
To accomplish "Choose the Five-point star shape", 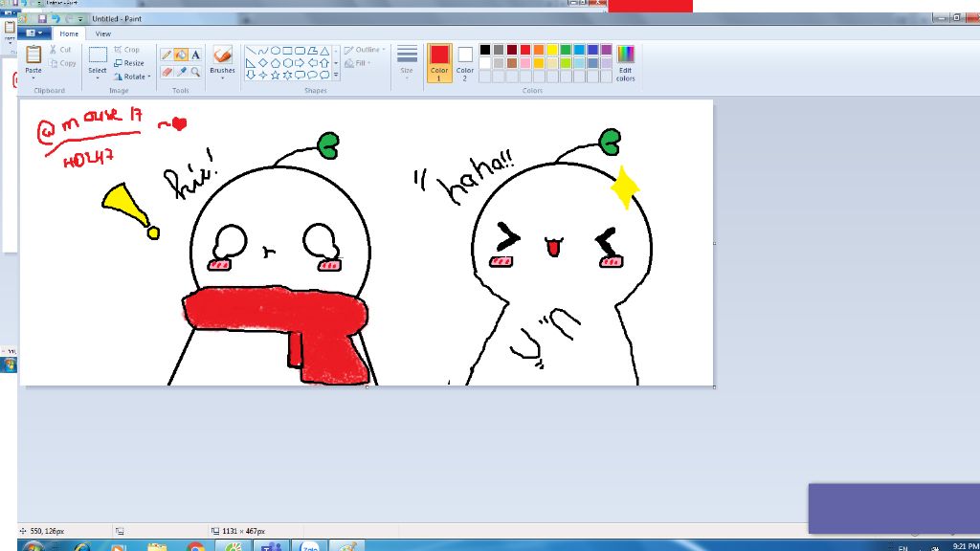I will pyautogui.click(x=275, y=75).
